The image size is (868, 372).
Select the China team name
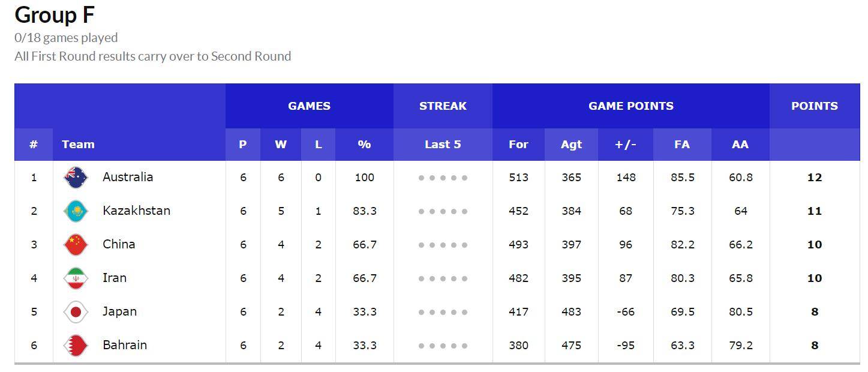119,244
